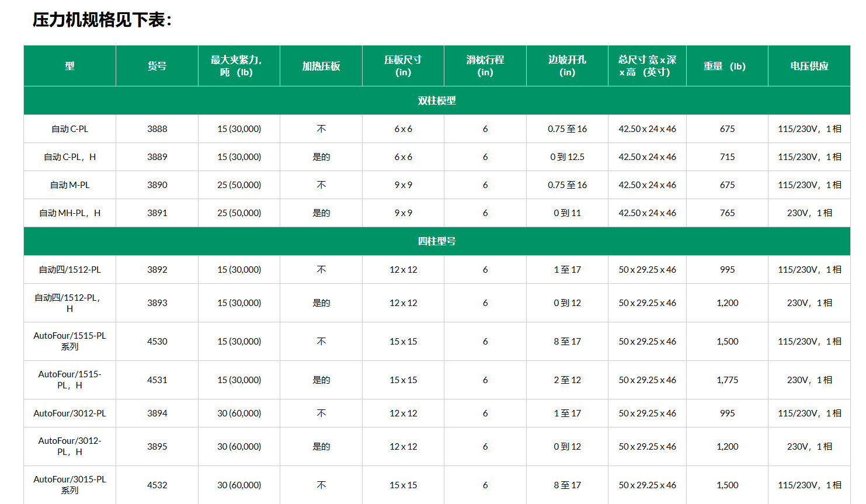This screenshot has height=504, width=866.
Task: Click 0.75 至 16 in row 3888
Action: pos(567,129)
